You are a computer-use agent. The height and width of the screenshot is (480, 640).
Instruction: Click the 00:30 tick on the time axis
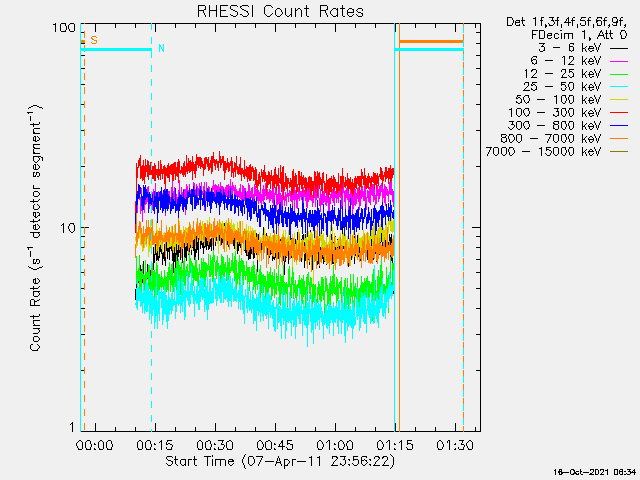[x=215, y=444]
